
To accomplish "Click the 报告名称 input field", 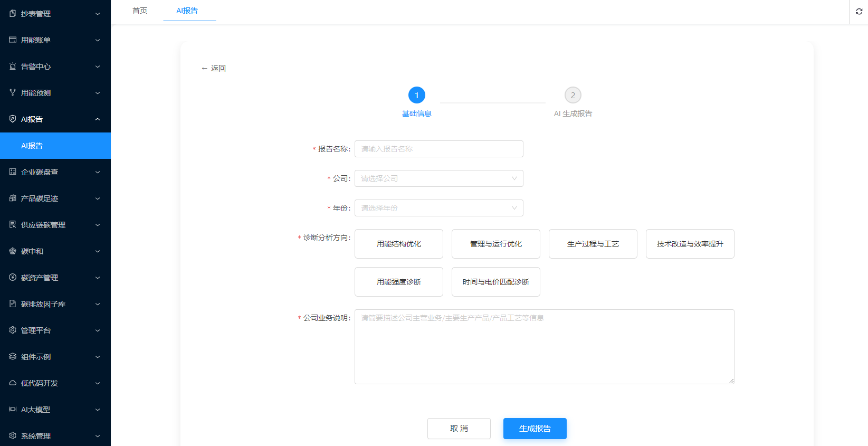I will 438,149.
